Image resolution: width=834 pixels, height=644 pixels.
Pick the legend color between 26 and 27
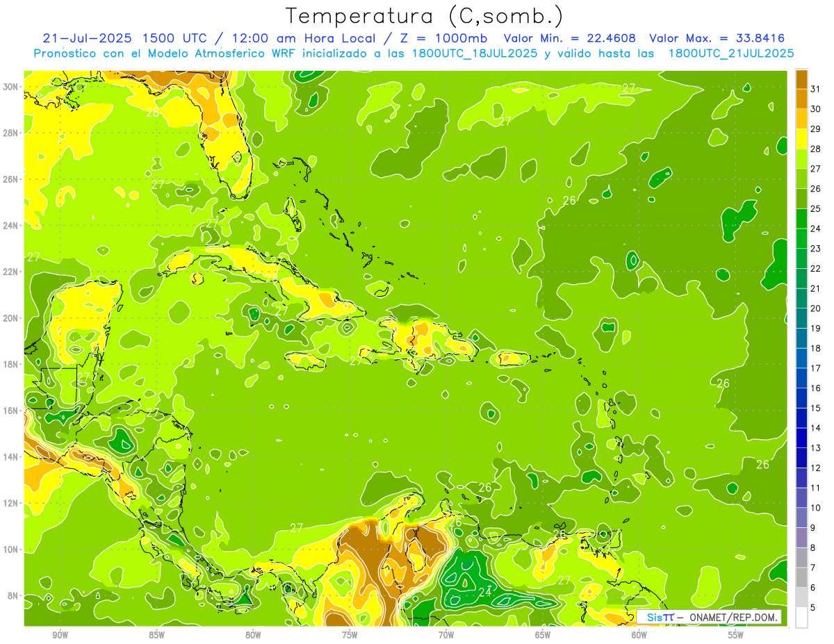pos(801,179)
